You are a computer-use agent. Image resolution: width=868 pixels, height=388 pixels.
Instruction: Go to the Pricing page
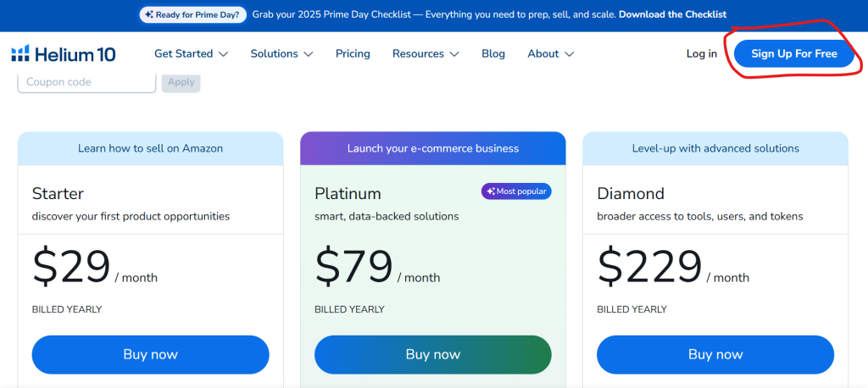353,53
